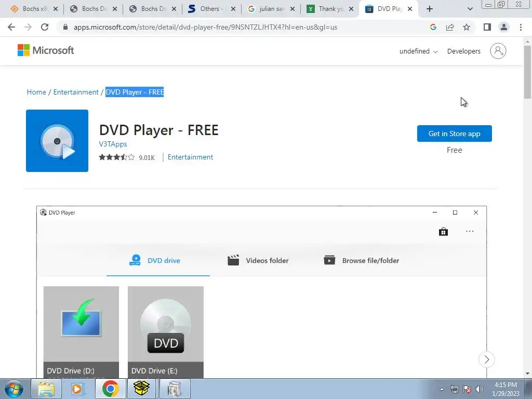Image resolution: width=532 pixels, height=399 pixels.
Task: Click the address bar URL
Action: [x=206, y=27]
